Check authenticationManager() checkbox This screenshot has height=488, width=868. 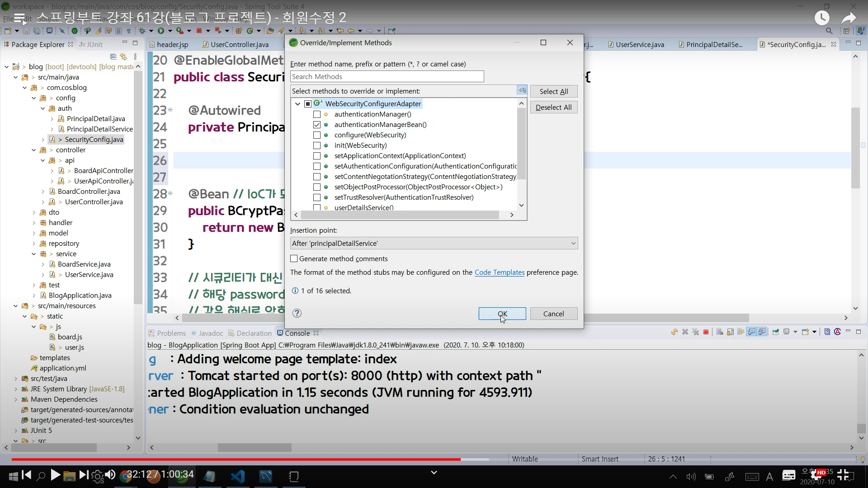pos(317,114)
